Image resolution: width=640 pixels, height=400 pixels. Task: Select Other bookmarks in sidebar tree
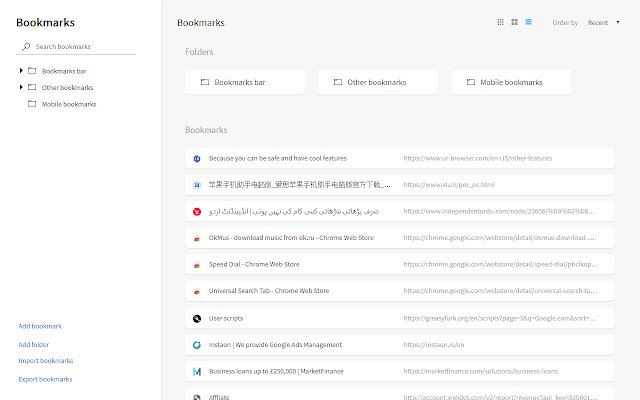tap(67, 87)
